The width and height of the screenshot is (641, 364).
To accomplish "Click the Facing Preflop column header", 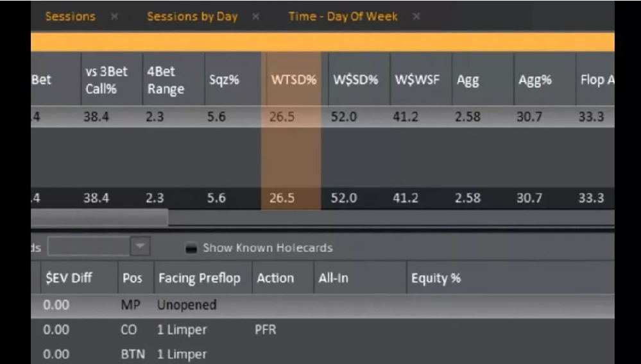I will [199, 278].
